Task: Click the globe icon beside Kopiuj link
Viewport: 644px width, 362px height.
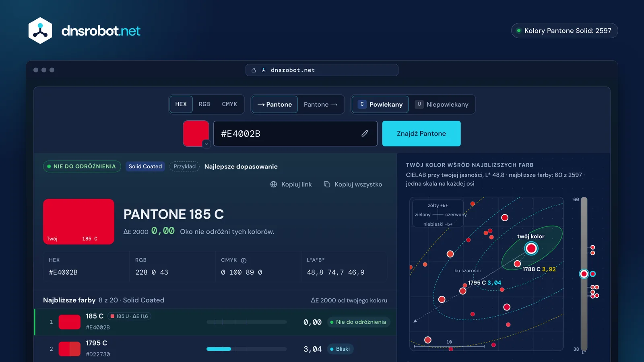Action: pos(274,184)
